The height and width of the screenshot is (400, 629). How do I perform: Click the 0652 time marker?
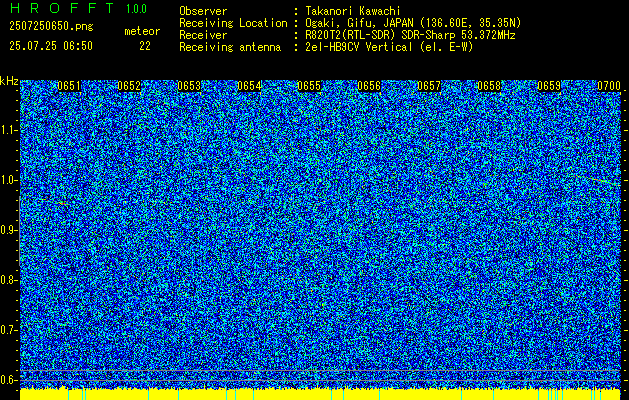tap(129, 86)
